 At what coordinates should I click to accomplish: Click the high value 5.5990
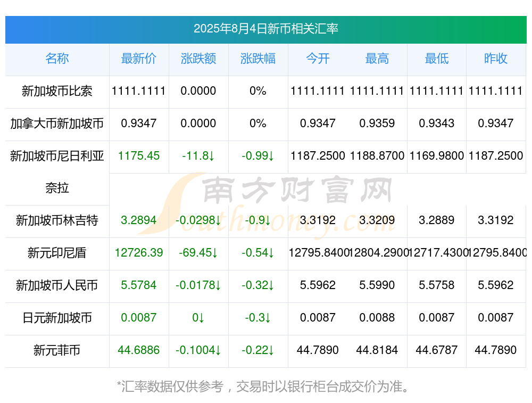pyautogui.click(x=377, y=285)
